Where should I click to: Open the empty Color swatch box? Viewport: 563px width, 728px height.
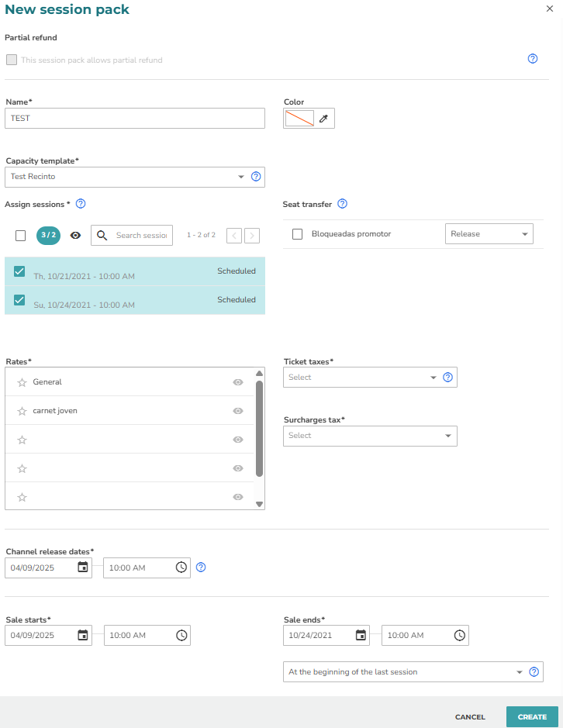(299, 119)
